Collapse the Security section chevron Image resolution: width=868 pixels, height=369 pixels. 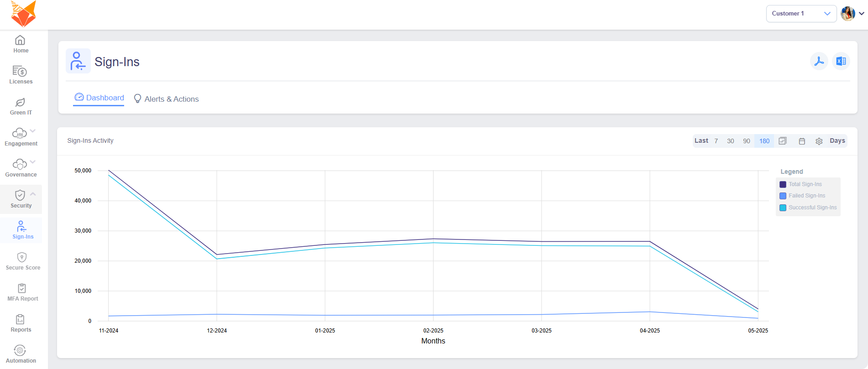click(x=33, y=194)
